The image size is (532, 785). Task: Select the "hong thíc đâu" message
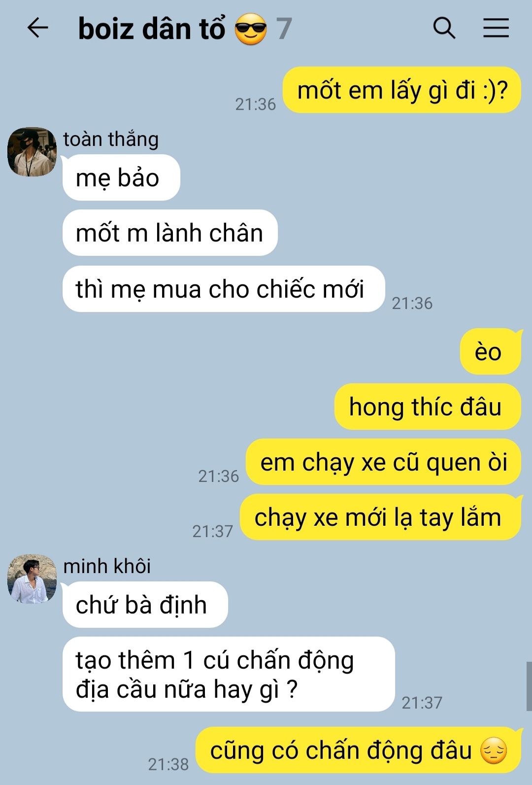[428, 407]
